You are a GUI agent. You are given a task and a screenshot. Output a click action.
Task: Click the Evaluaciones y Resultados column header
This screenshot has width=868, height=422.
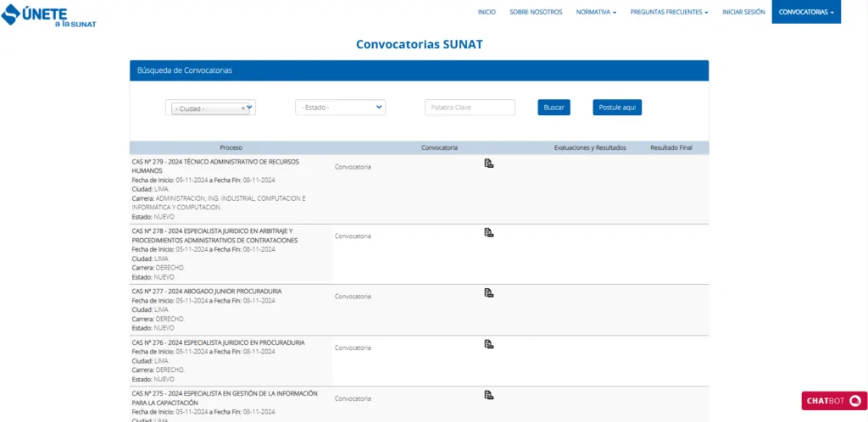(x=590, y=147)
